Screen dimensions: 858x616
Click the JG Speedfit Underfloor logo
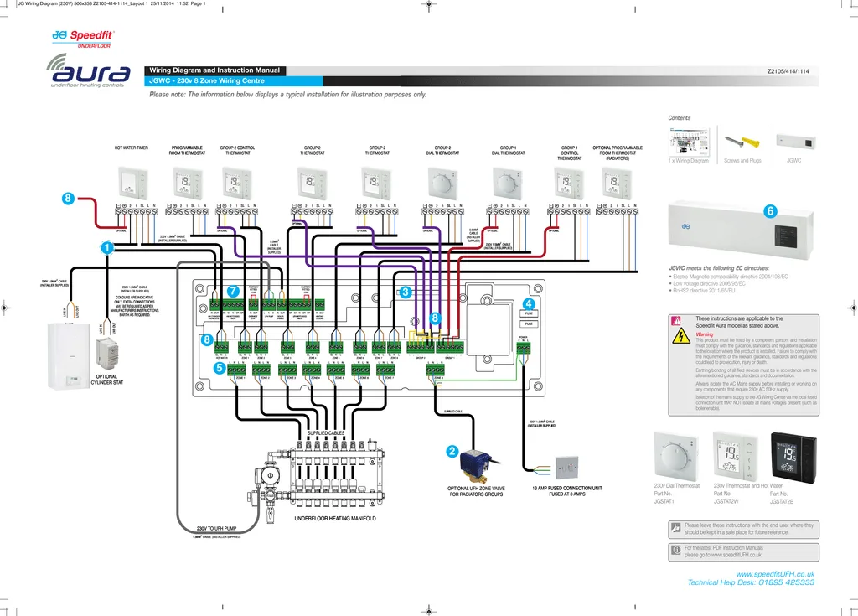point(83,39)
